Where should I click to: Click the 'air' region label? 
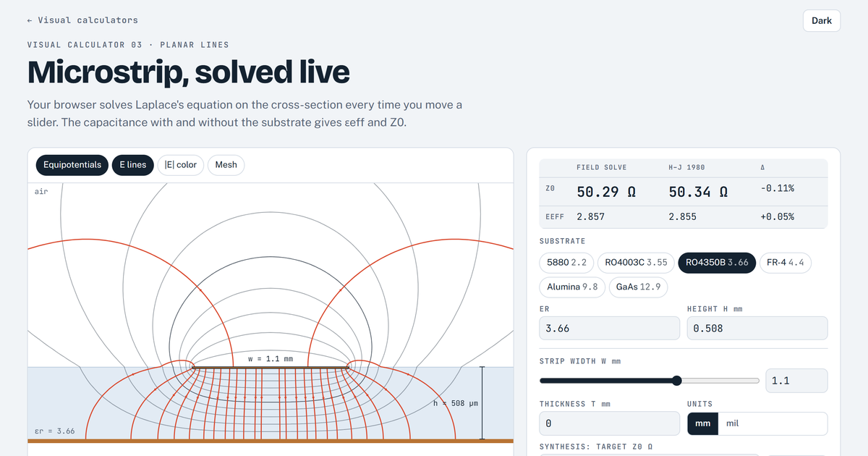click(41, 192)
